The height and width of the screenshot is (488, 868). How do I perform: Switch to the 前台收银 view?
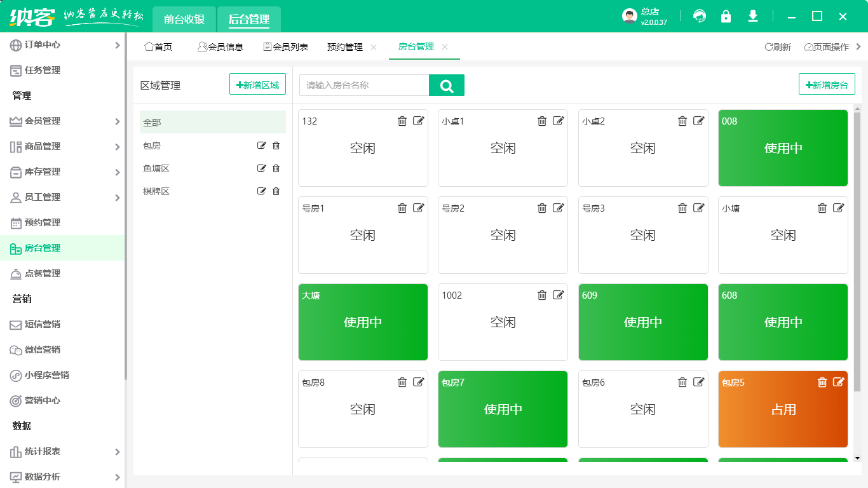[x=183, y=19]
